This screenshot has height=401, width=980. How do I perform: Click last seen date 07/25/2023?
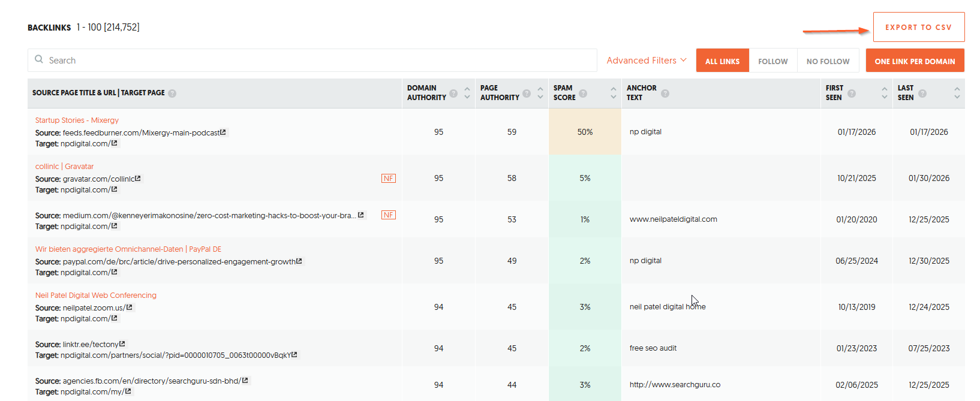tap(929, 348)
